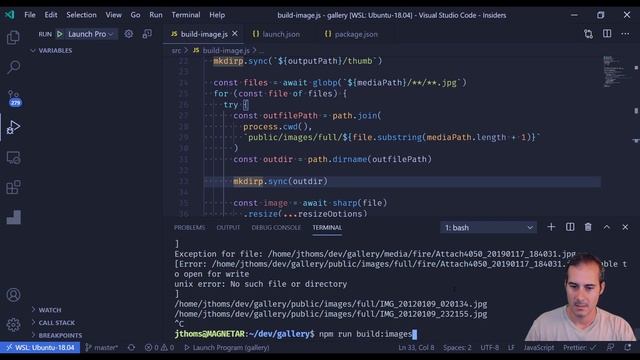This screenshot has height=360, width=640.
Task: Open the Search view in activity bar
Action: (x=13, y=67)
